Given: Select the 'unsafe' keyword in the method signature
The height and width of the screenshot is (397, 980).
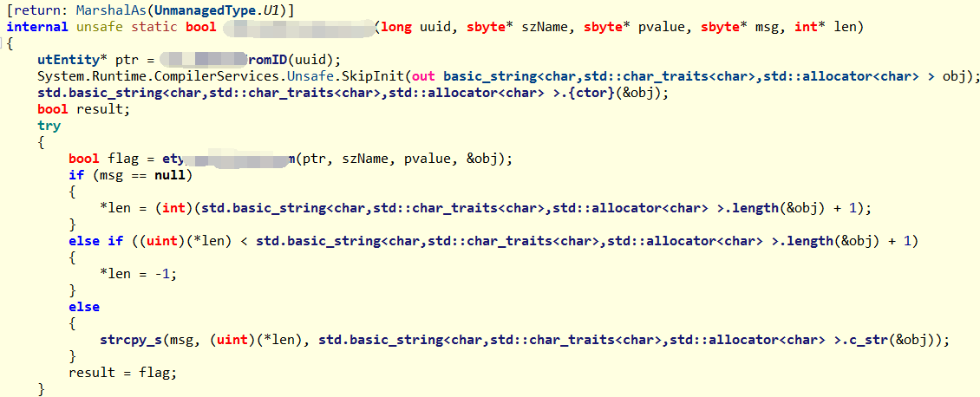Looking at the screenshot, I should pos(99,27).
